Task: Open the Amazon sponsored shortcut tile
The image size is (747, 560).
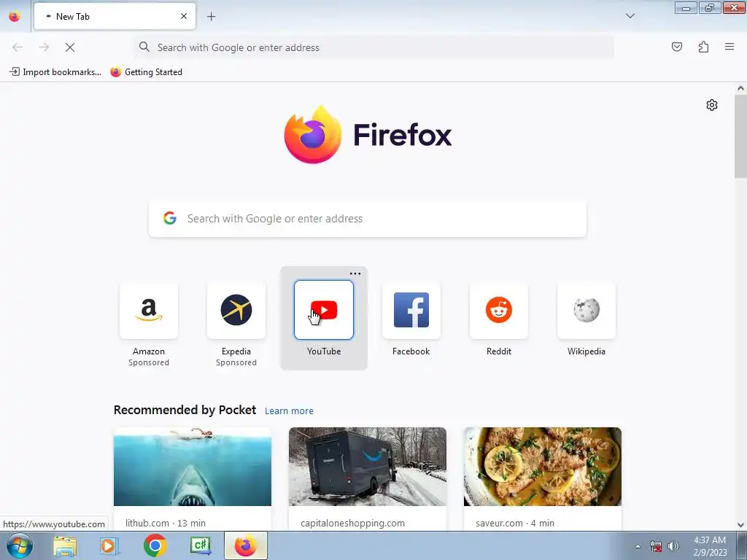Action: pyautogui.click(x=149, y=310)
